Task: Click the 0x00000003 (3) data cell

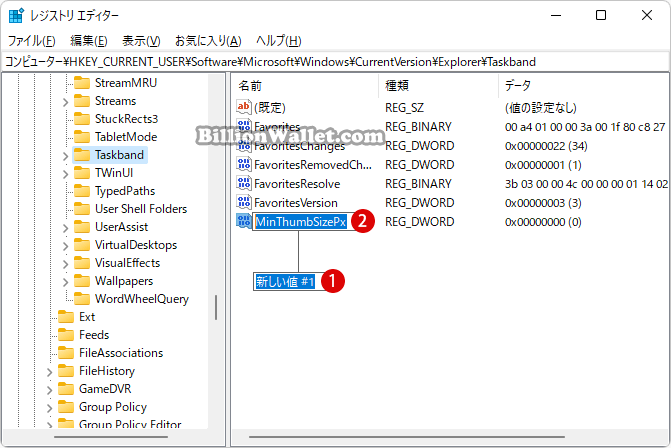Action: click(x=543, y=202)
